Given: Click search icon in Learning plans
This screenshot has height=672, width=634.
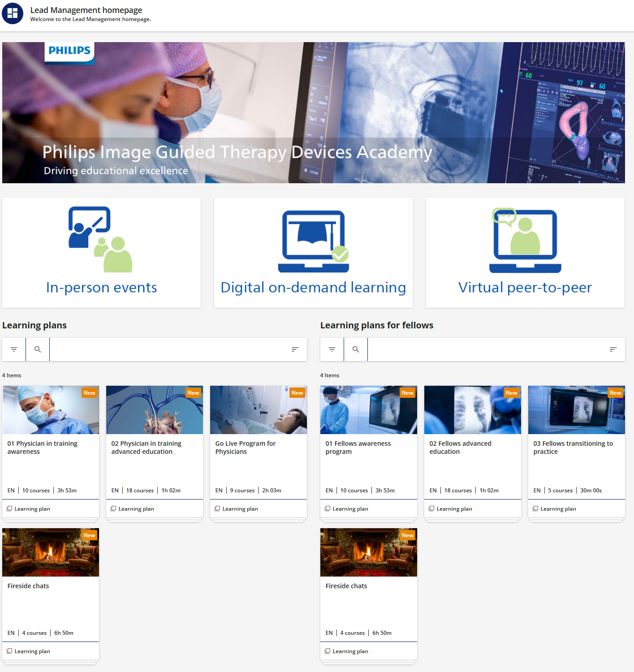Looking at the screenshot, I should click(x=38, y=349).
